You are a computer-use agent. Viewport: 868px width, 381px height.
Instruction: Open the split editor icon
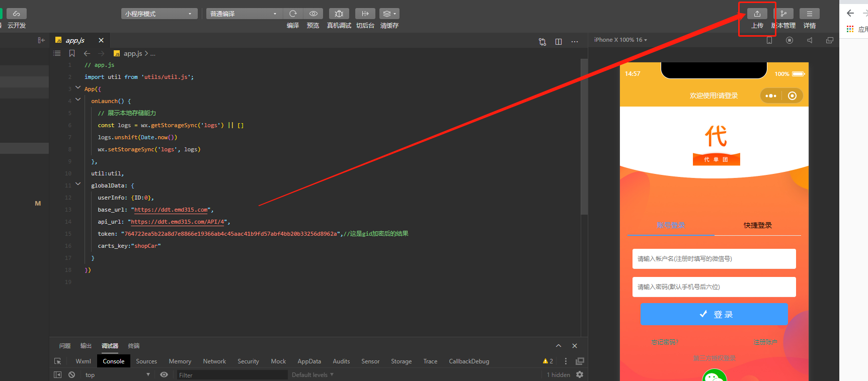point(559,42)
